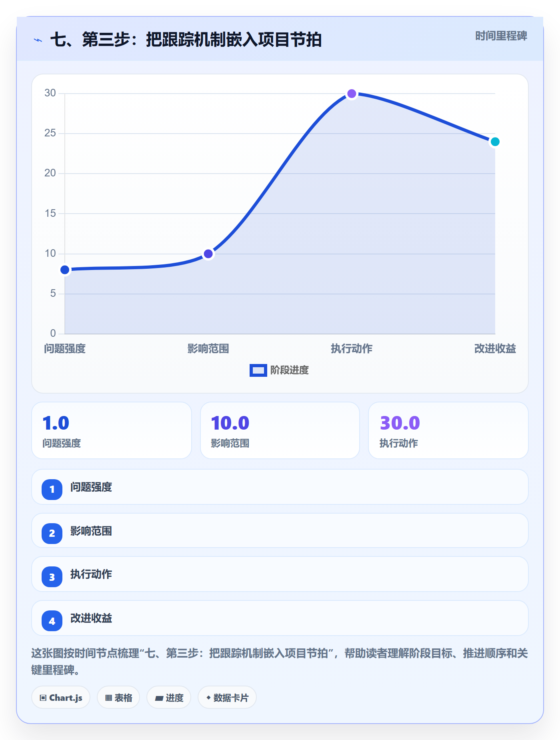Screen dimensions: 560x740
Task: Select the 执行动作 step row label
Action: [x=91, y=574]
